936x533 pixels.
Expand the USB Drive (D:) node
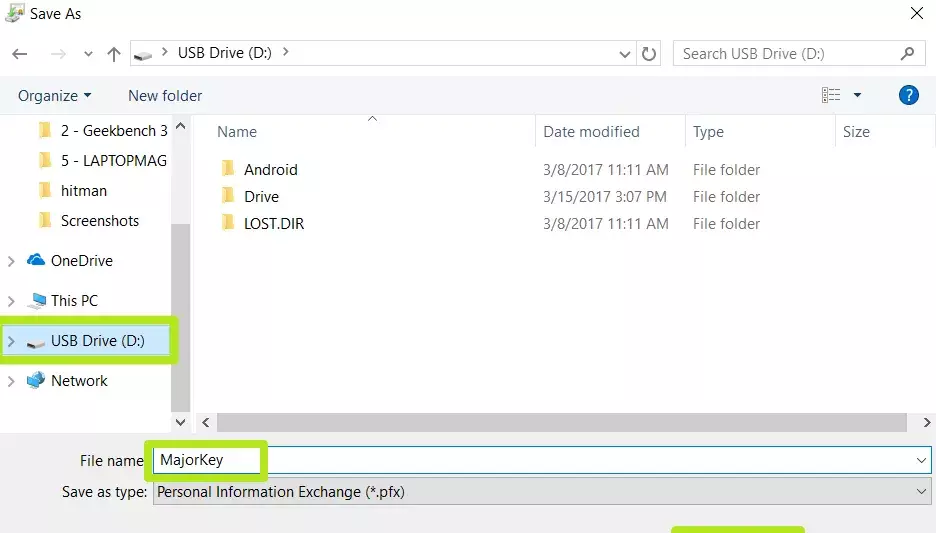pos(11,341)
